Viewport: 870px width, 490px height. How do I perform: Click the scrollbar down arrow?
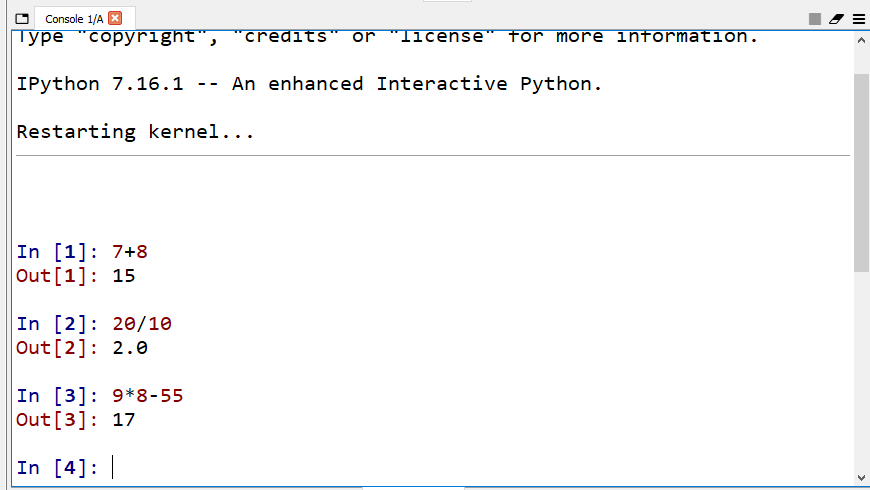point(861,477)
